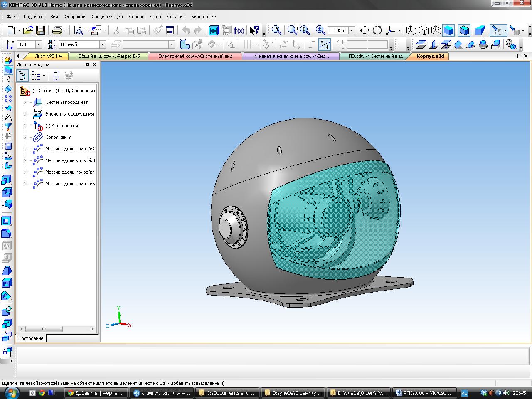Switch to the Электрика4.cdw tab
This screenshot has width=532, height=399.
pyautogui.click(x=195, y=56)
